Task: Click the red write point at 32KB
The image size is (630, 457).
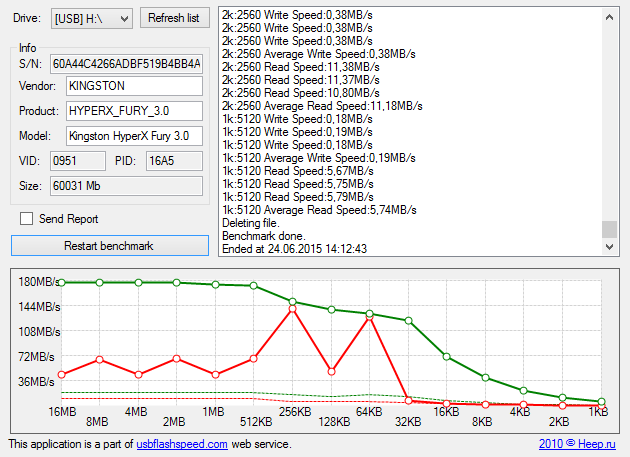Action: point(408,400)
